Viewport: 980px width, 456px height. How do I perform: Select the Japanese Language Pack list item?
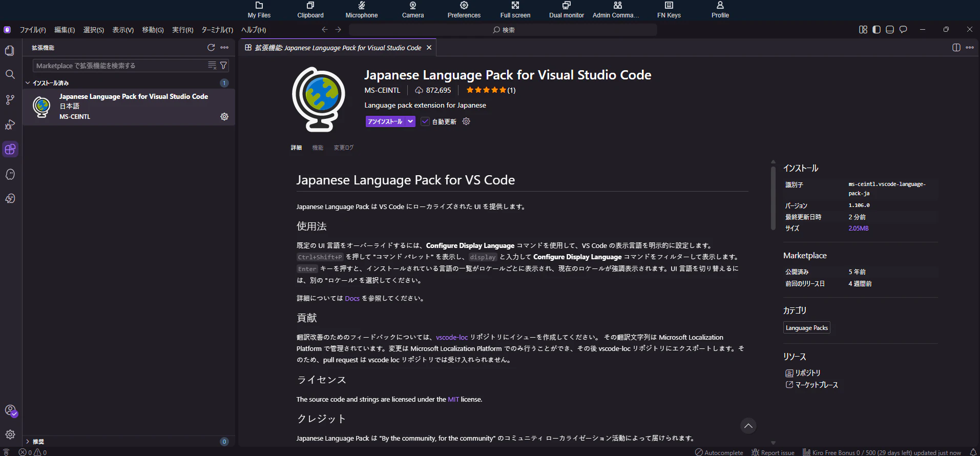pyautogui.click(x=129, y=107)
